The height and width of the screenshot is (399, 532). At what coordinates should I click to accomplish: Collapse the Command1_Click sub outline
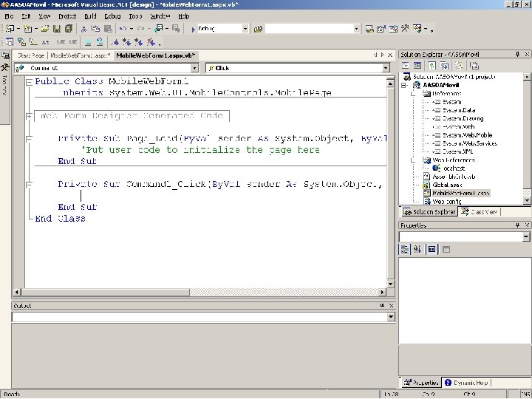(x=29, y=184)
